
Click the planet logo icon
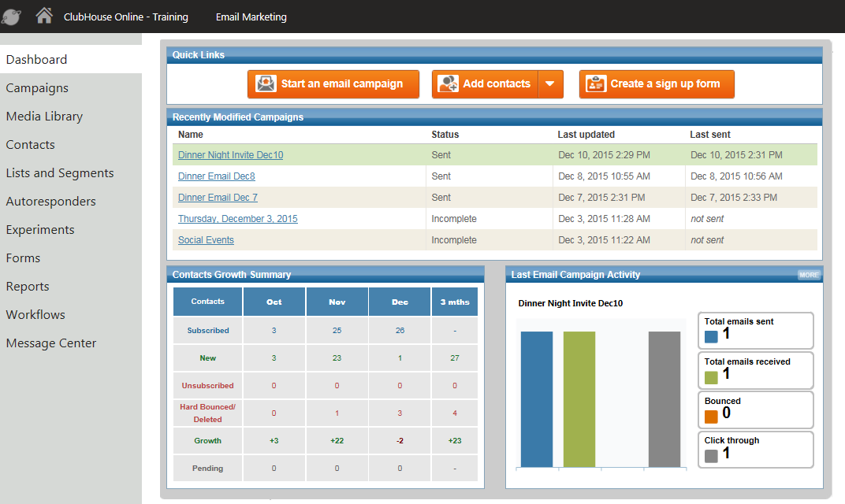(x=12, y=17)
